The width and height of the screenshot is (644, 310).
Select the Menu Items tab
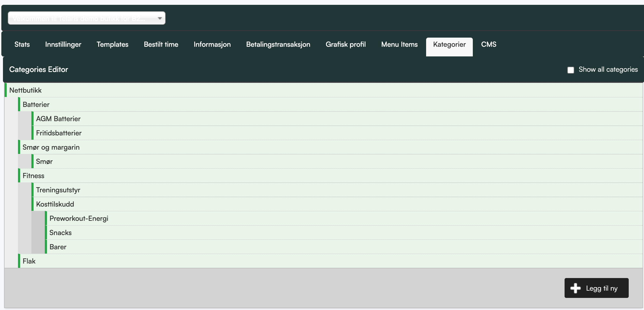tap(399, 44)
